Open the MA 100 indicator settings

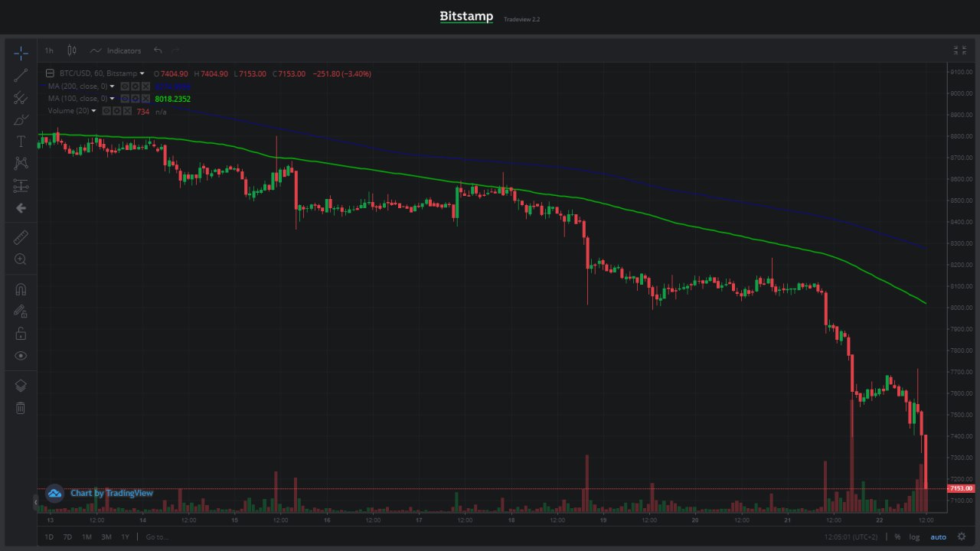coord(135,99)
